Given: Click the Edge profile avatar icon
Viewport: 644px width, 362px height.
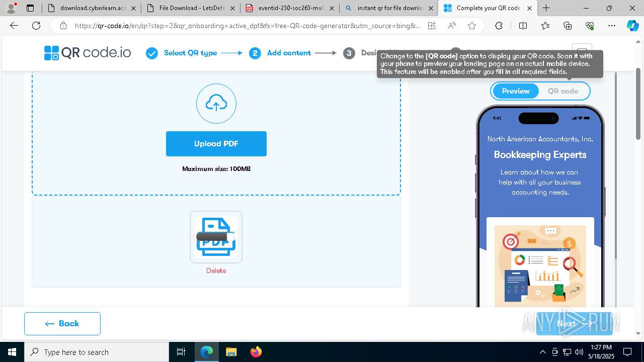Looking at the screenshot, I should (x=11, y=8).
